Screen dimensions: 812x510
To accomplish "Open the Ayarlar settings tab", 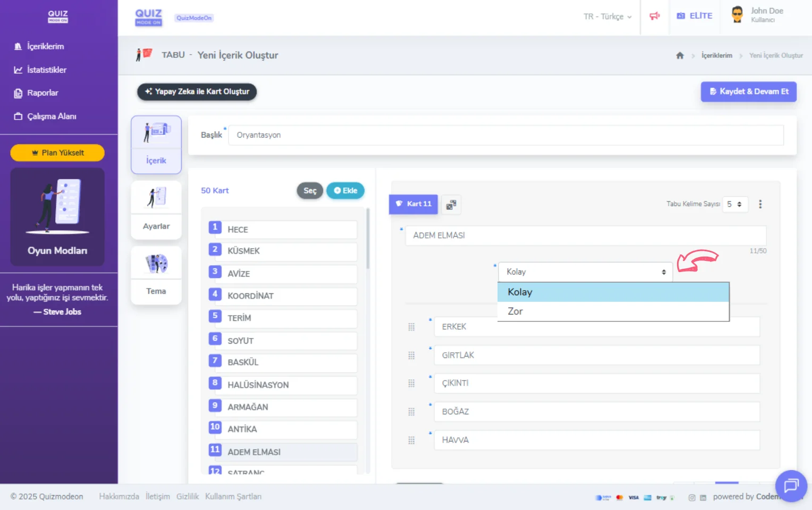I will [156, 210].
